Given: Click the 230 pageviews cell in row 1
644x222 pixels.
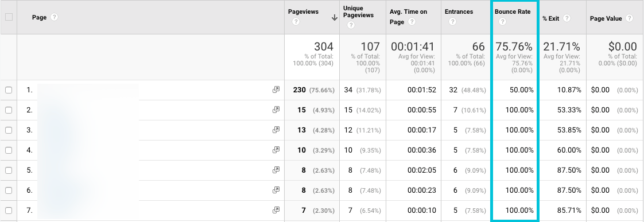Looking at the screenshot, I should (300, 90).
